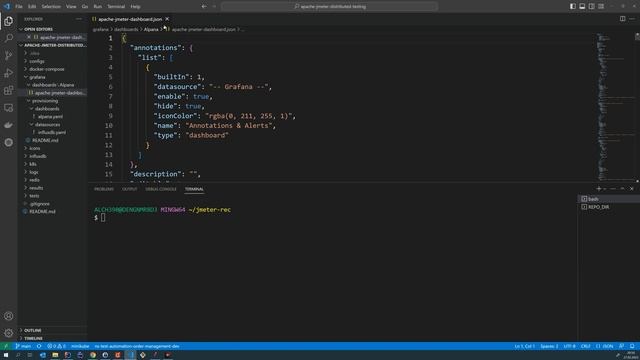Collapse the APACHE-JMETER-DISTRIBUTED project root
The height and width of the screenshot is (360, 640).
pos(53,45)
